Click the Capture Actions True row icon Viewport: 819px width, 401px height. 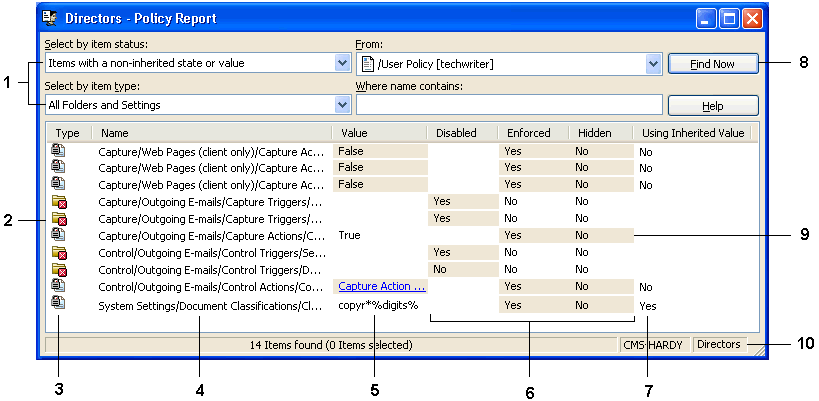pos(59,234)
